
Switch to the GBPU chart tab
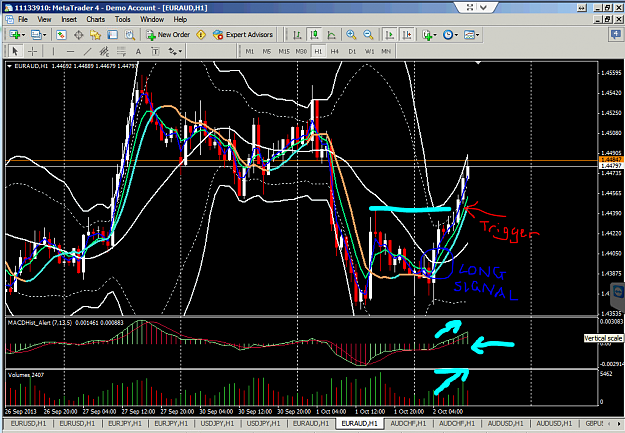[594, 423]
